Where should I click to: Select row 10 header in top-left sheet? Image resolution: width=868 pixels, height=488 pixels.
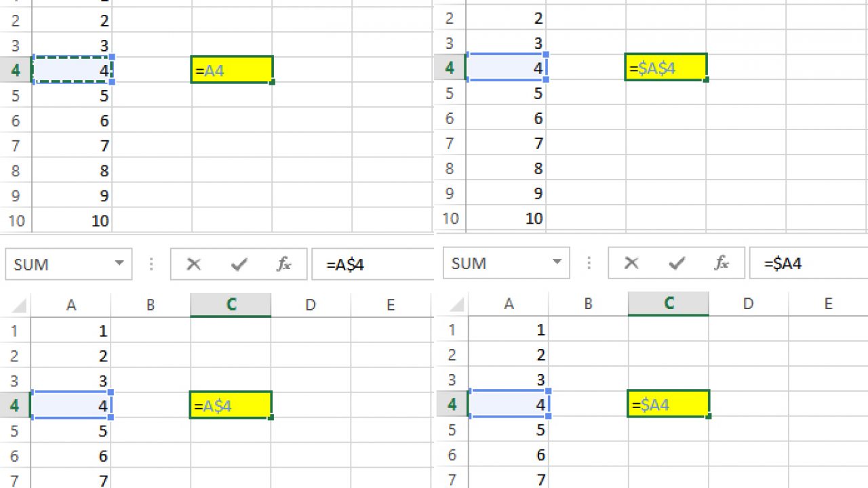point(16,221)
